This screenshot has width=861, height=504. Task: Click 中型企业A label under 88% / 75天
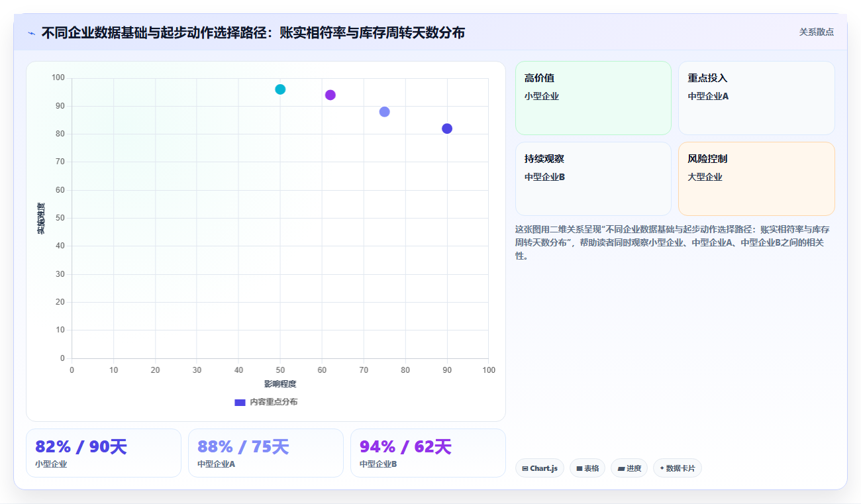(217, 464)
